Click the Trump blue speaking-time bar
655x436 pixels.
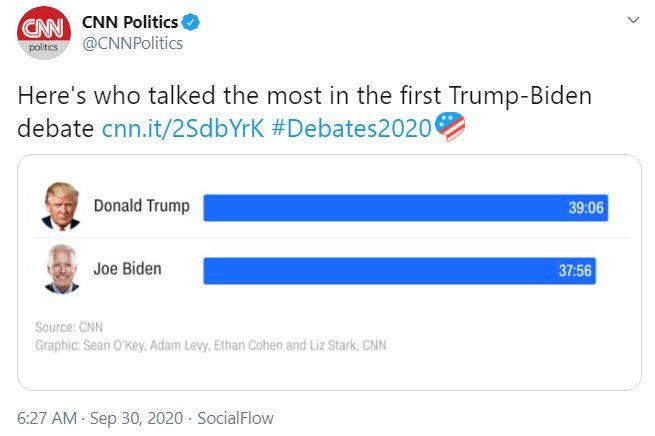tap(406, 208)
